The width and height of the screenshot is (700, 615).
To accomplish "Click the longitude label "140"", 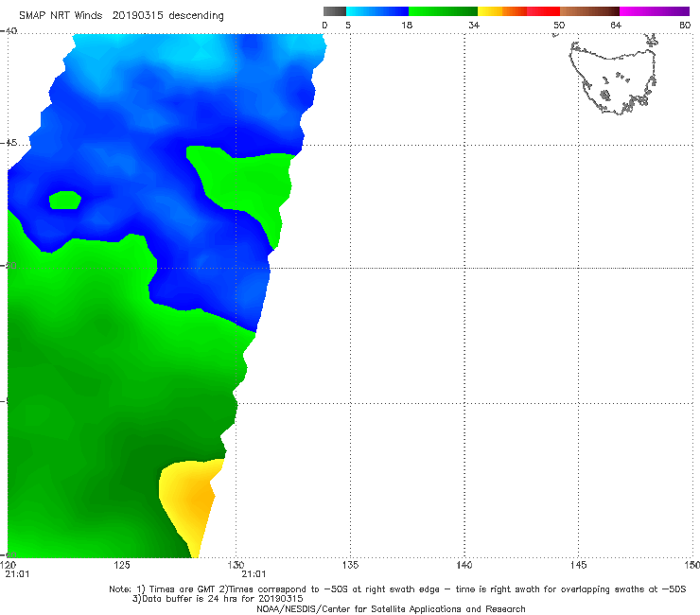I will tap(464, 565).
